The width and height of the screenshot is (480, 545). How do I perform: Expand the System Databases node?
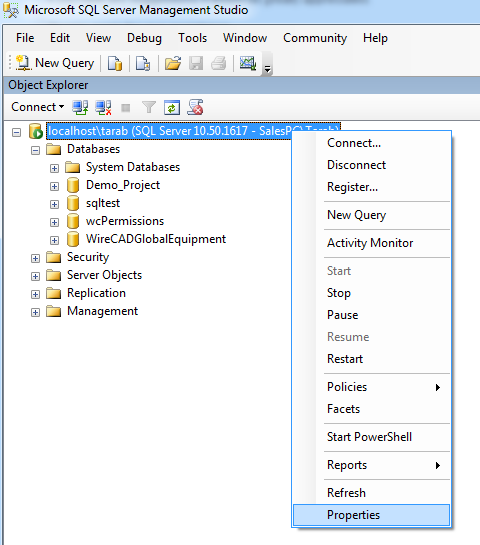(54, 169)
